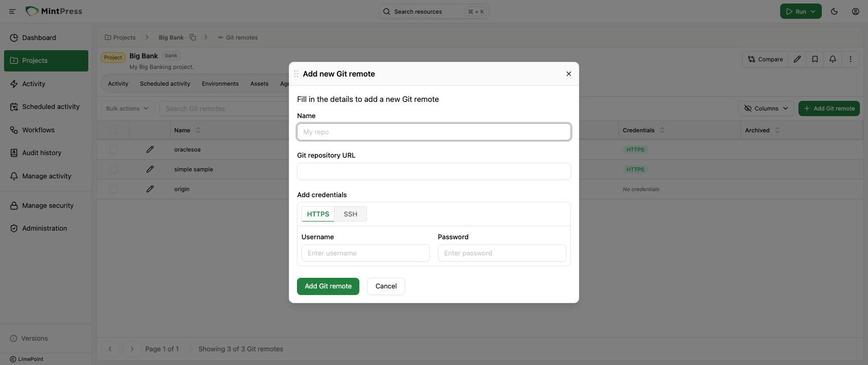Click Add Git remote toolbar button
The image size is (868, 365).
(x=829, y=108)
